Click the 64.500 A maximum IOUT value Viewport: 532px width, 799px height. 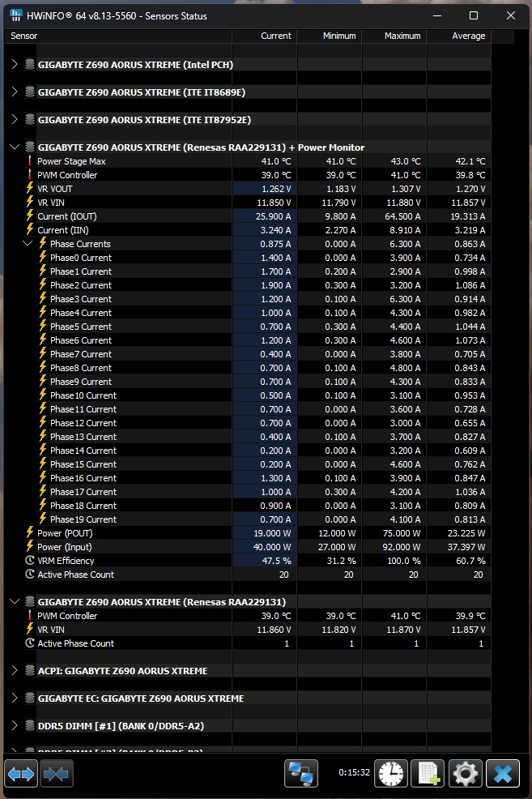(x=402, y=216)
